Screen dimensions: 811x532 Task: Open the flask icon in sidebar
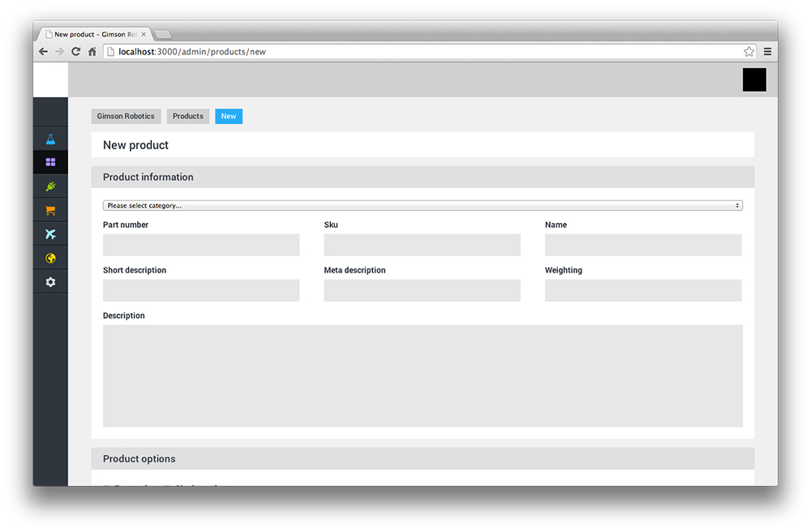pos(50,139)
